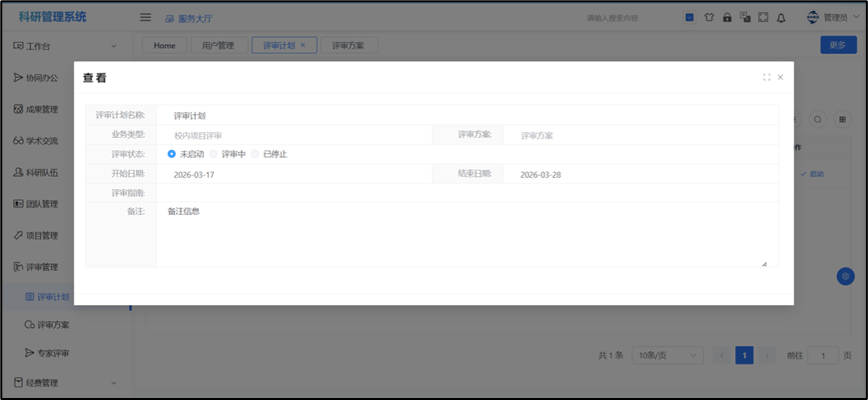The height and width of the screenshot is (400, 868).
Task: Switch to the 用户管理 tab
Action: 218,45
